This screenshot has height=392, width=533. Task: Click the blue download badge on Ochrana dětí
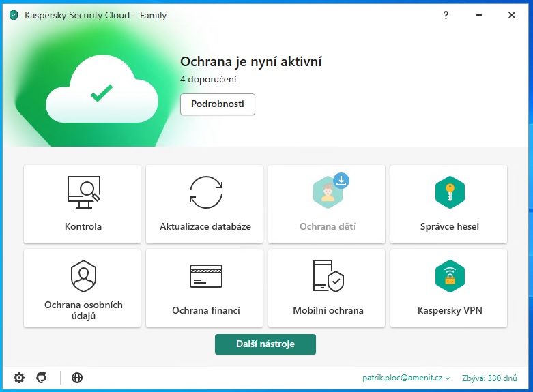point(341,181)
